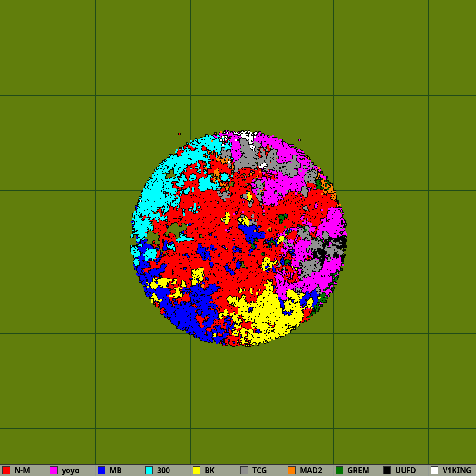Click the GREM label in legend
Screen dimensions: 476x476
tap(358, 470)
